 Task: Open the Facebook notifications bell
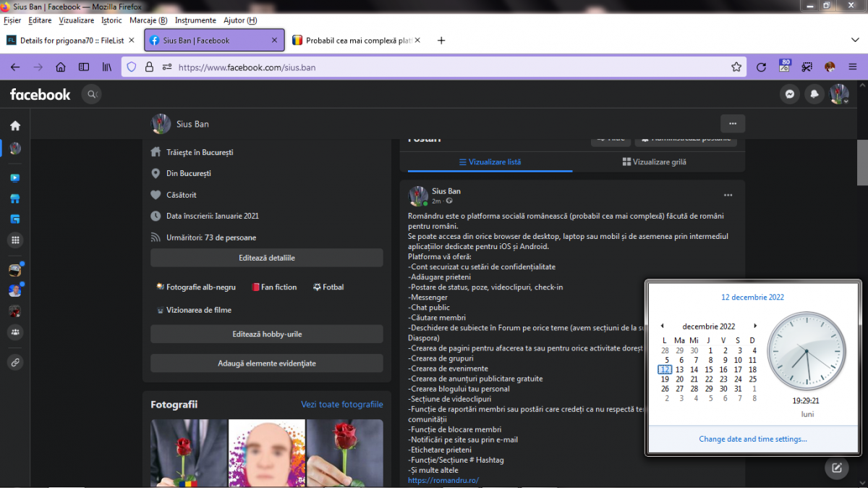click(x=815, y=94)
